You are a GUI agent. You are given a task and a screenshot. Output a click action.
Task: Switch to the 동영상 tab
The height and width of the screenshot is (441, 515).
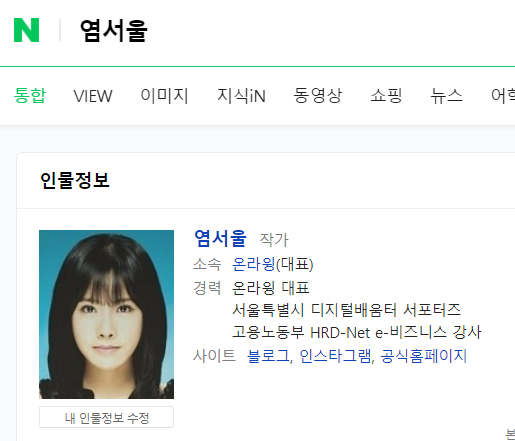coord(318,96)
